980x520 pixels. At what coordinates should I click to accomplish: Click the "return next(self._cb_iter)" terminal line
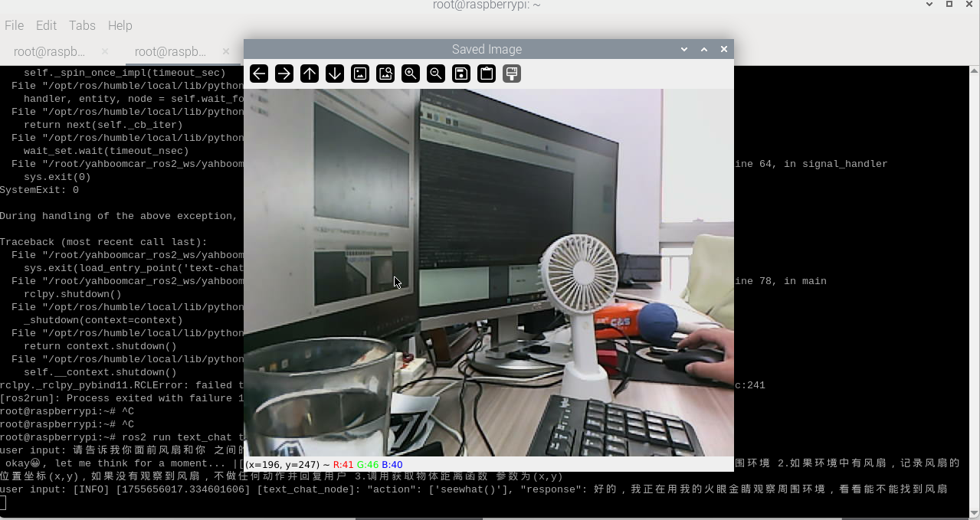[103, 125]
